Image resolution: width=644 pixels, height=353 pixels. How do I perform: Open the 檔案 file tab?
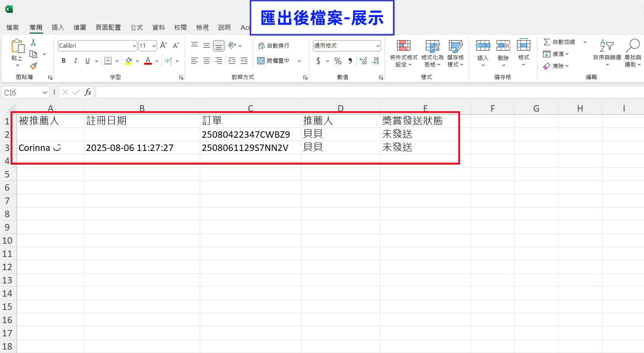click(12, 27)
